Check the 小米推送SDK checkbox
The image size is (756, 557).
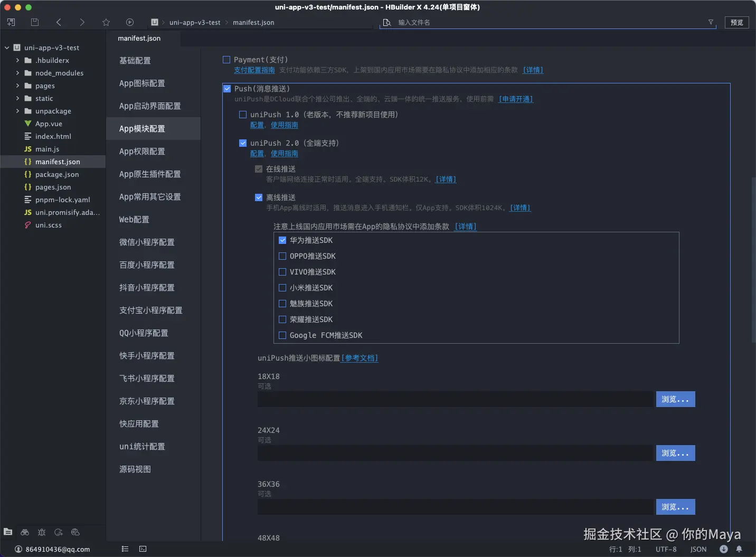point(282,288)
